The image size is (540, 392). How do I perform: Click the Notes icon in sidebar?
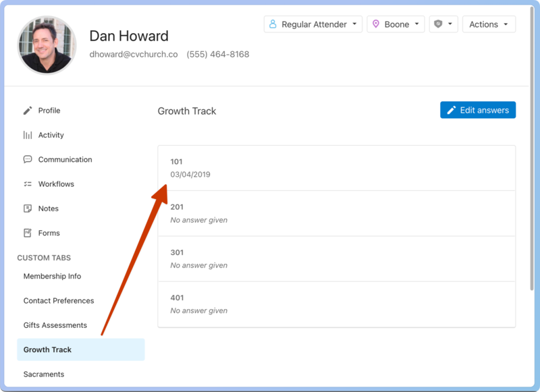click(28, 208)
